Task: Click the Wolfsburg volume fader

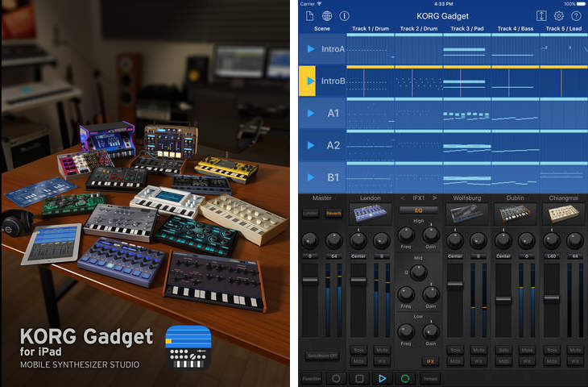Action: click(x=455, y=284)
